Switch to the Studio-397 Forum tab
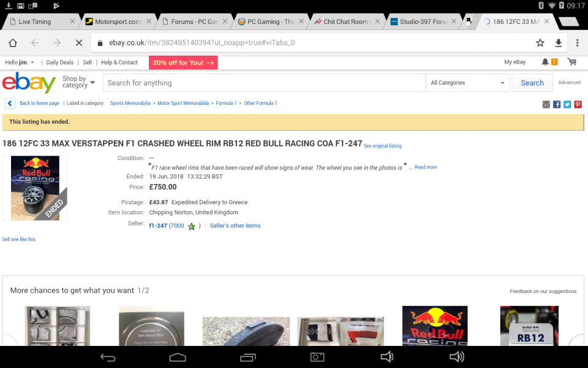 coord(423,22)
